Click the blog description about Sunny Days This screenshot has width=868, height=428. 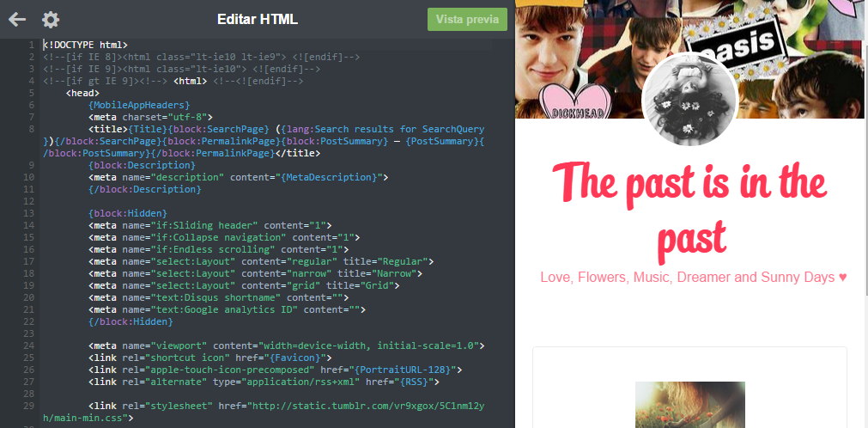click(694, 278)
